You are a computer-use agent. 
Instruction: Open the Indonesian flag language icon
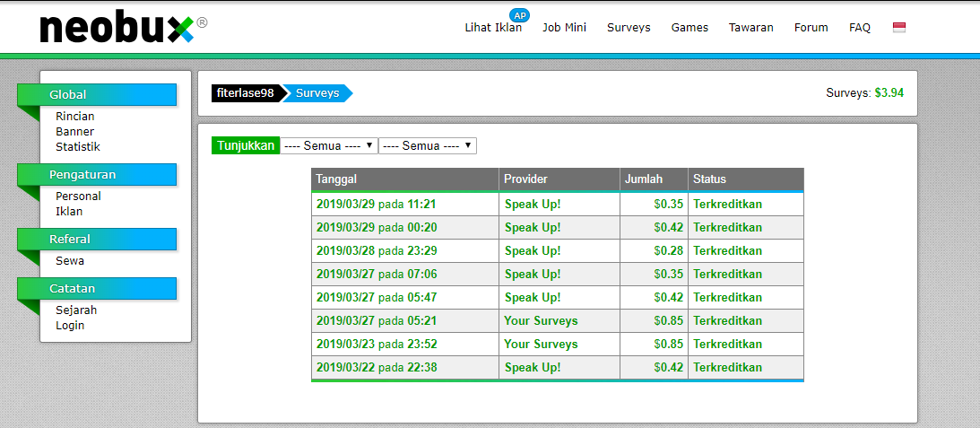tap(898, 28)
